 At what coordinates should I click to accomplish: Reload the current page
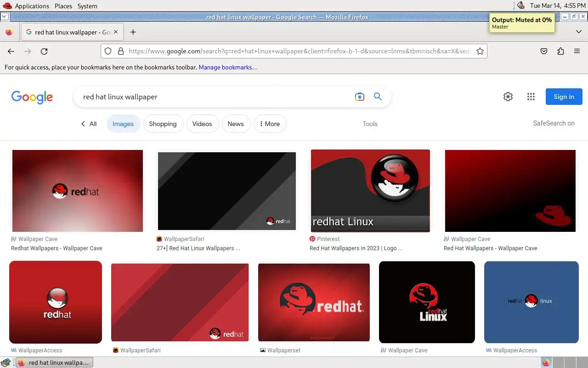coord(44,52)
